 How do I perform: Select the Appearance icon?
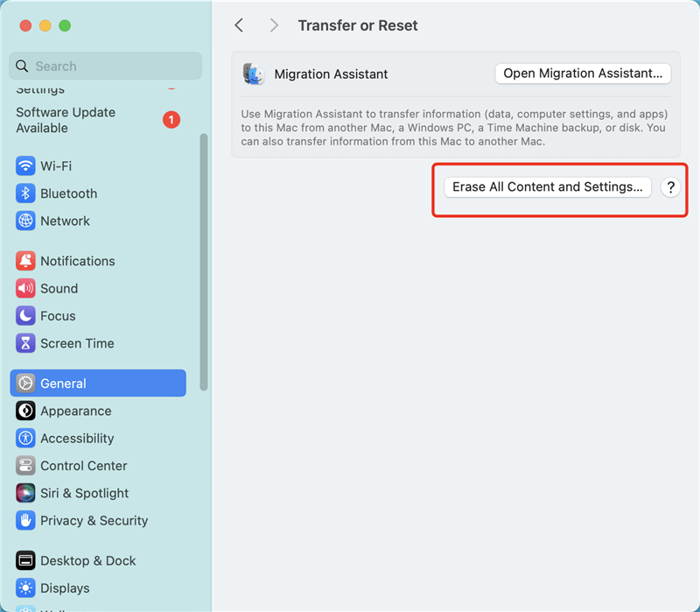tap(24, 411)
